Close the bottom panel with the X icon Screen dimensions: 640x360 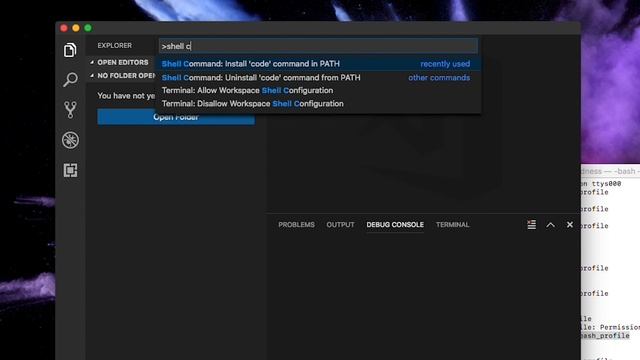[x=570, y=224]
